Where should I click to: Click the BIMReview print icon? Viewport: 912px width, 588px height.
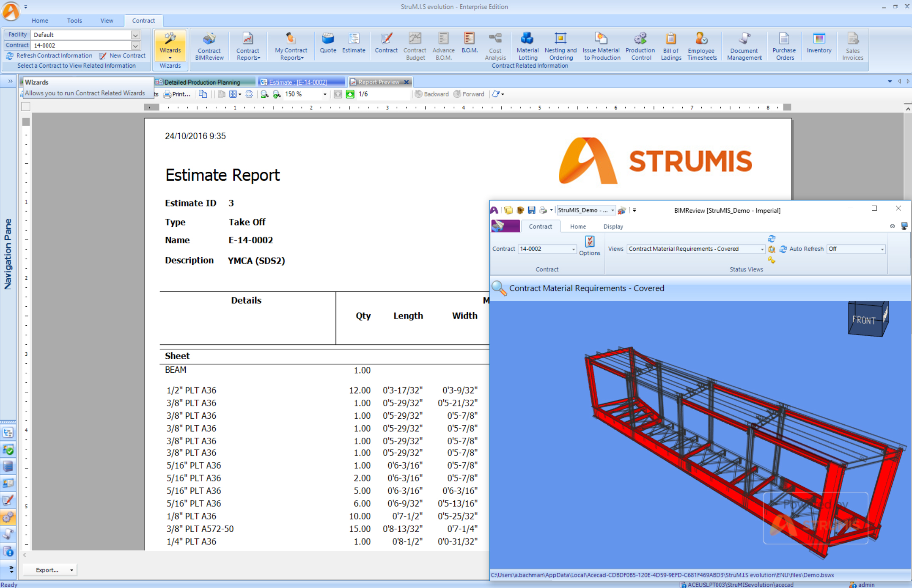pos(543,210)
